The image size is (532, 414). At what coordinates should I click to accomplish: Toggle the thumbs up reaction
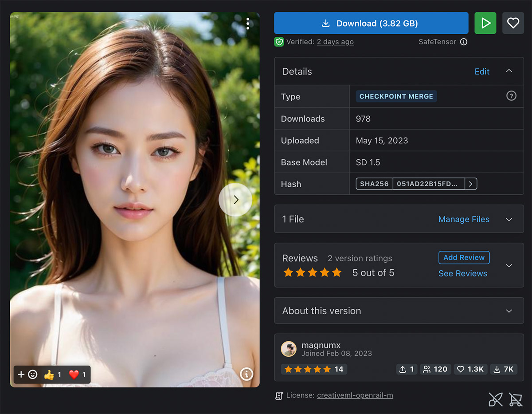pyautogui.click(x=53, y=375)
